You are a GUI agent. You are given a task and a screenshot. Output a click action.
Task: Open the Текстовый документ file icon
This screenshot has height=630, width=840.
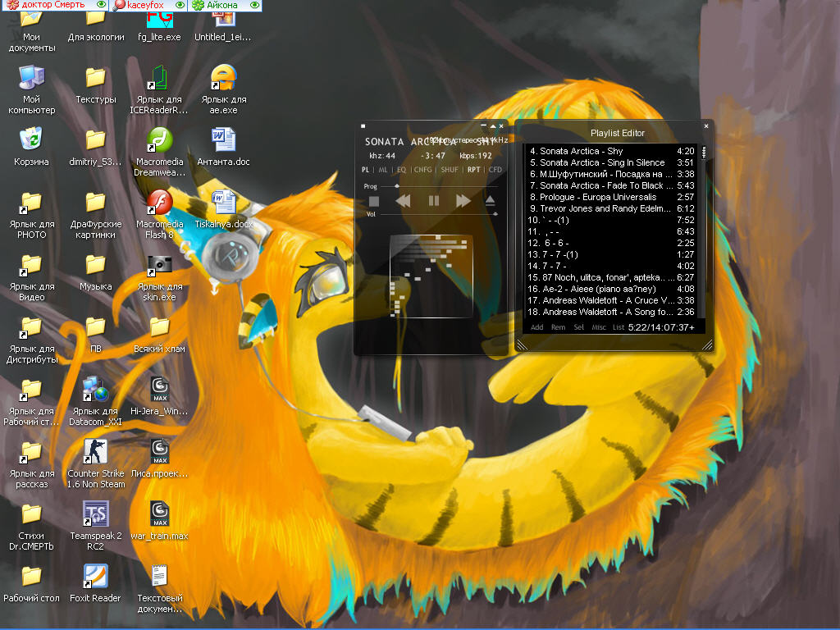pyautogui.click(x=160, y=577)
